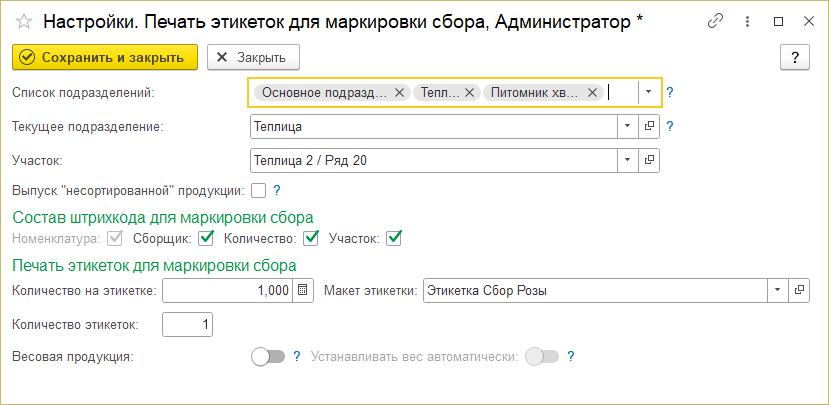The width and height of the screenshot is (829, 405).
Task: Click Питомник хв… tag text
Action: point(535,93)
